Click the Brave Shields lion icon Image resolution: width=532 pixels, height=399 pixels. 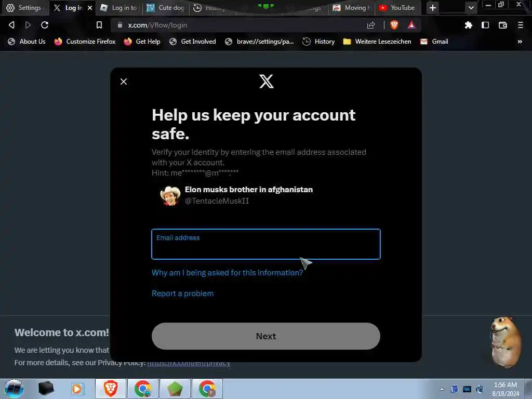click(394, 25)
